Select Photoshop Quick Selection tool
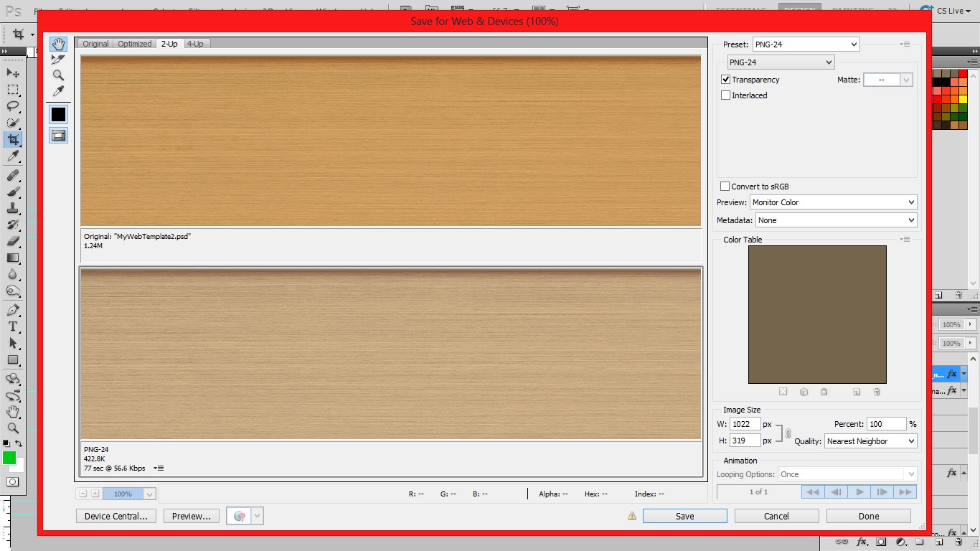Image resolution: width=980 pixels, height=551 pixels. (13, 123)
